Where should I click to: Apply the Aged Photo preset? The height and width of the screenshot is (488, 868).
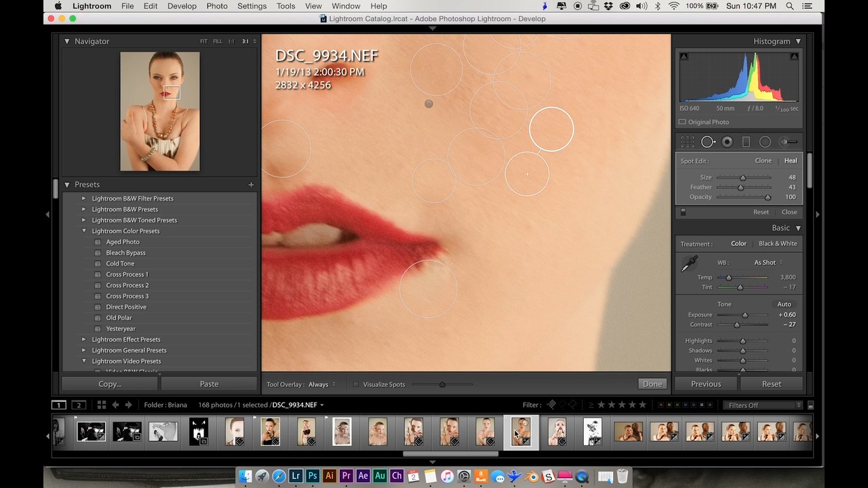(123, 242)
